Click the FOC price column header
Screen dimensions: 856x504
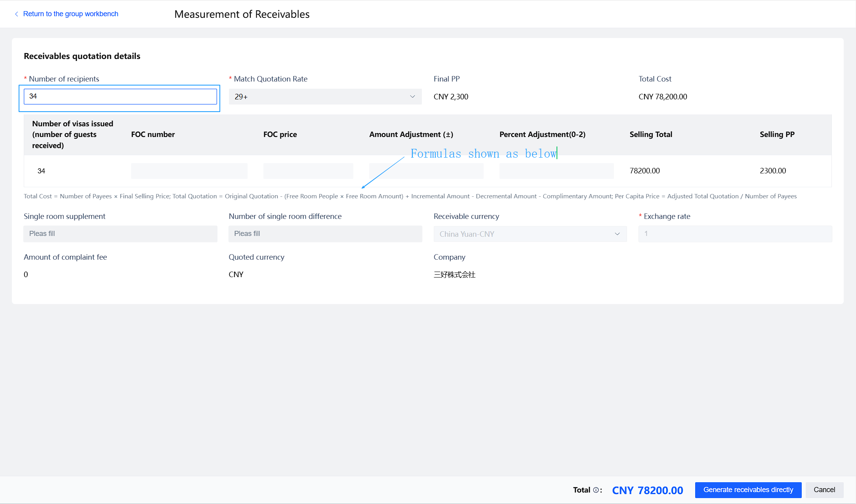[280, 135]
